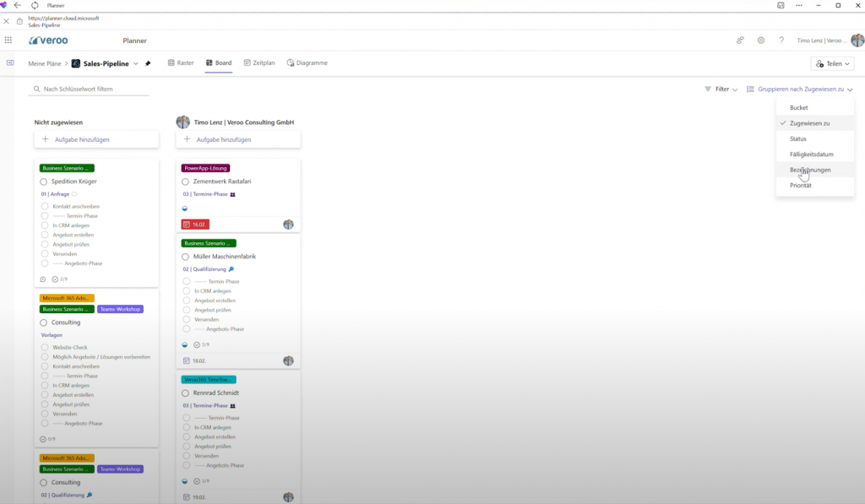Reload the page with refresh icon

tap(35, 6)
